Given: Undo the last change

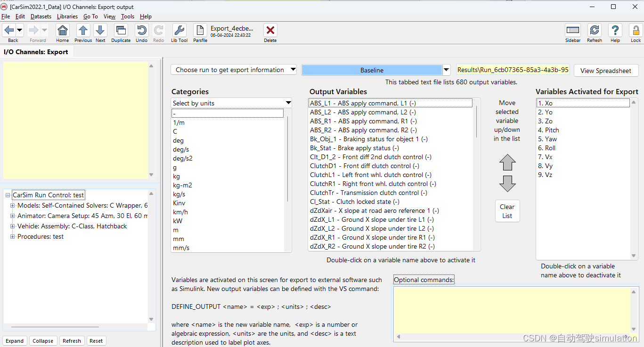Looking at the screenshot, I should (141, 31).
